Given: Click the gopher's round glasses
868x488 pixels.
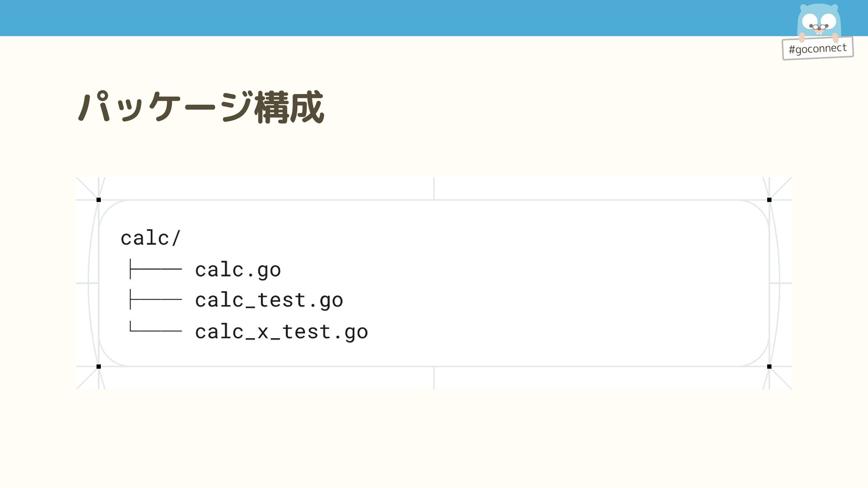Looking at the screenshot, I should click(x=818, y=27).
